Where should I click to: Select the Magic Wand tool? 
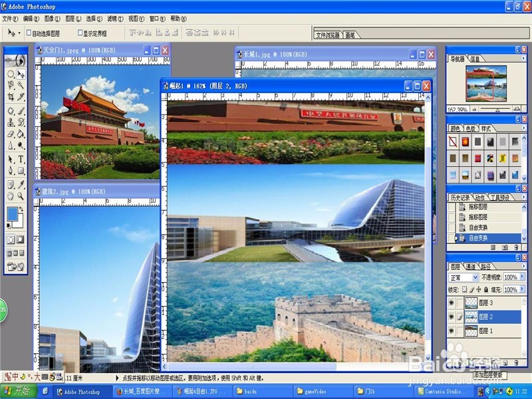click(21, 85)
